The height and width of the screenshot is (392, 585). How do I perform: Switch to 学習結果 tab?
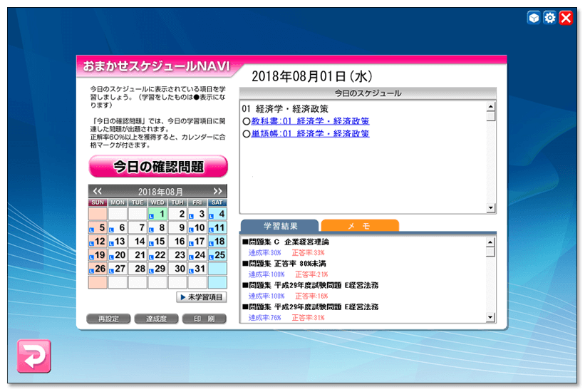pyautogui.click(x=280, y=226)
